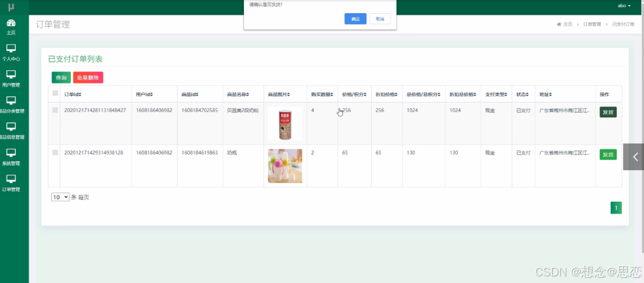644x283 pixels.
Task: Click total price 1024 in 总价格 column
Action: click(412, 110)
